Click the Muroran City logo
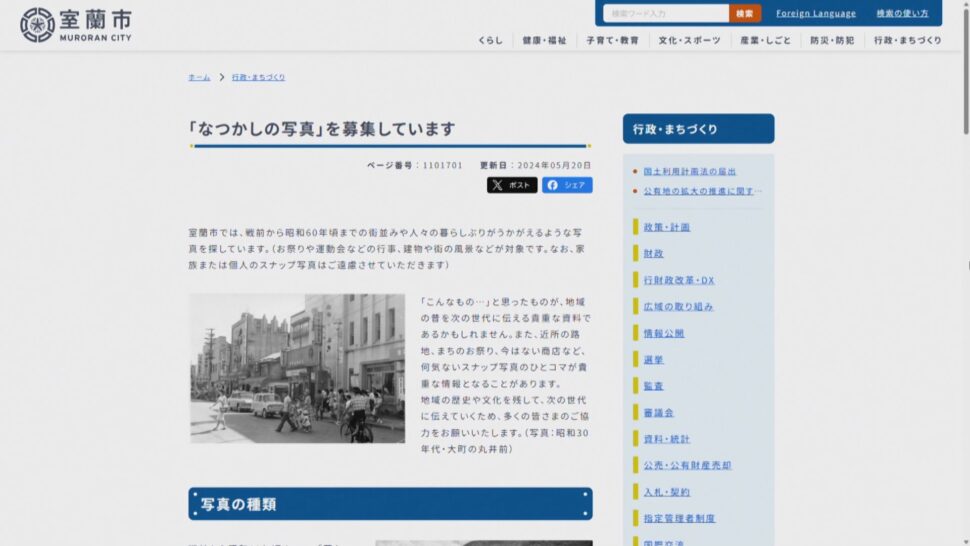The height and width of the screenshot is (546, 970). 75,25
